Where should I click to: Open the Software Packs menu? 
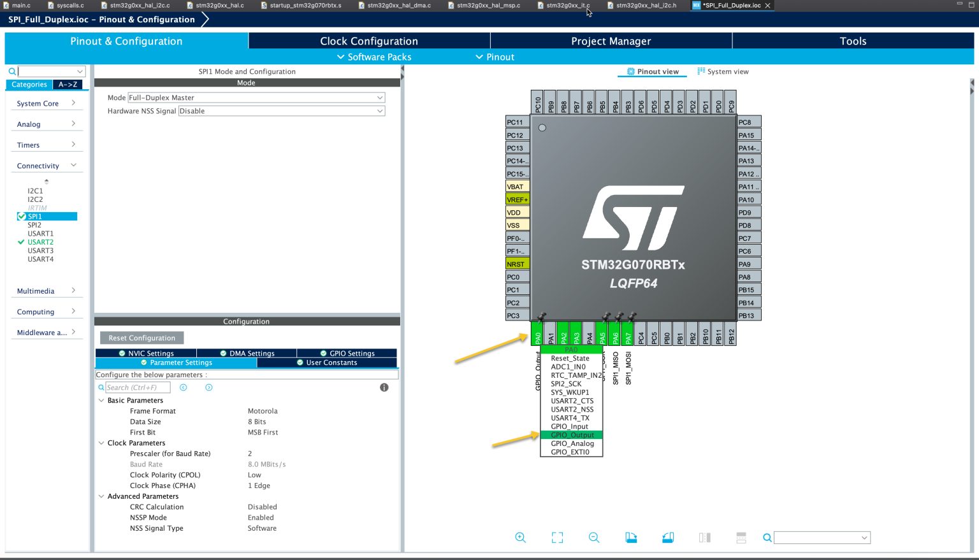tap(374, 57)
